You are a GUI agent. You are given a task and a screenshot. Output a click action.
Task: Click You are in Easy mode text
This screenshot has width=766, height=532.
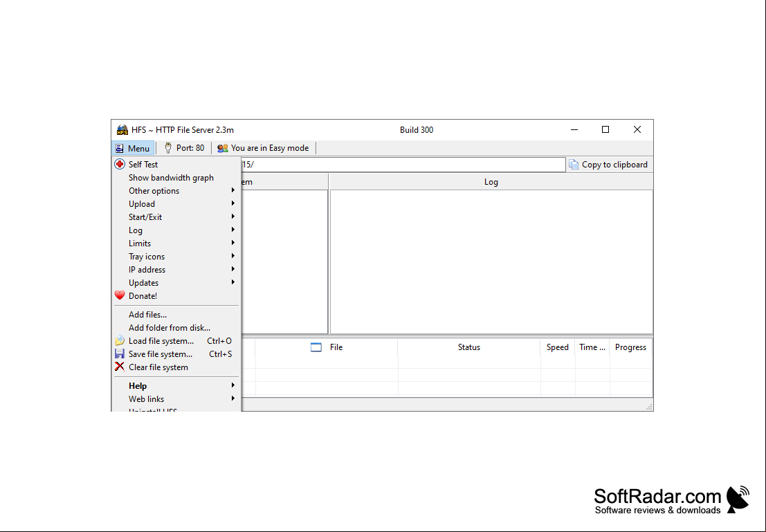tap(270, 148)
